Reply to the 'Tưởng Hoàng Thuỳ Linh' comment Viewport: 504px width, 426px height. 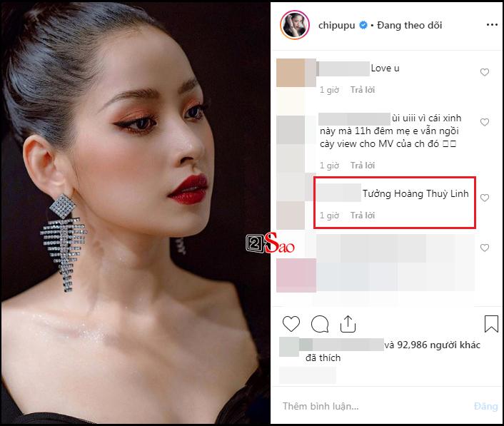point(363,215)
